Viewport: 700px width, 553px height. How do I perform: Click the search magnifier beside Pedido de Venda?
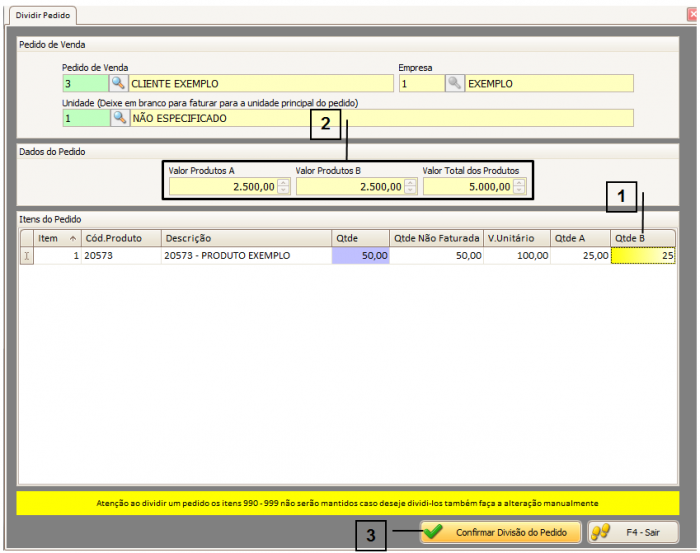119,84
